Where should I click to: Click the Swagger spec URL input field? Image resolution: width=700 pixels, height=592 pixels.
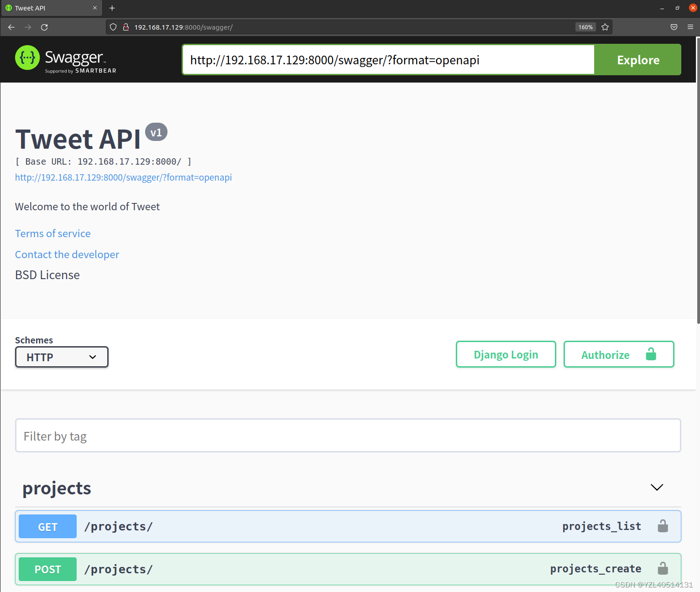click(x=388, y=60)
